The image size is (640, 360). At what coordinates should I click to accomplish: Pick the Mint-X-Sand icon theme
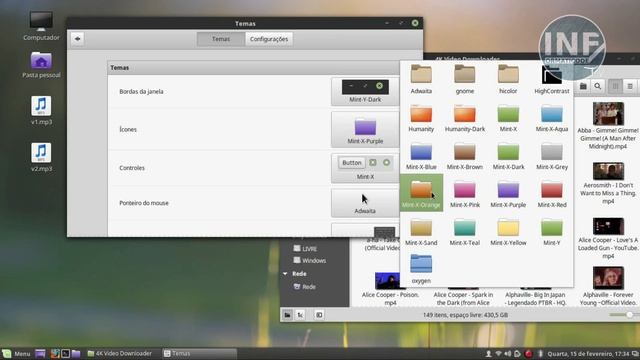(421, 231)
